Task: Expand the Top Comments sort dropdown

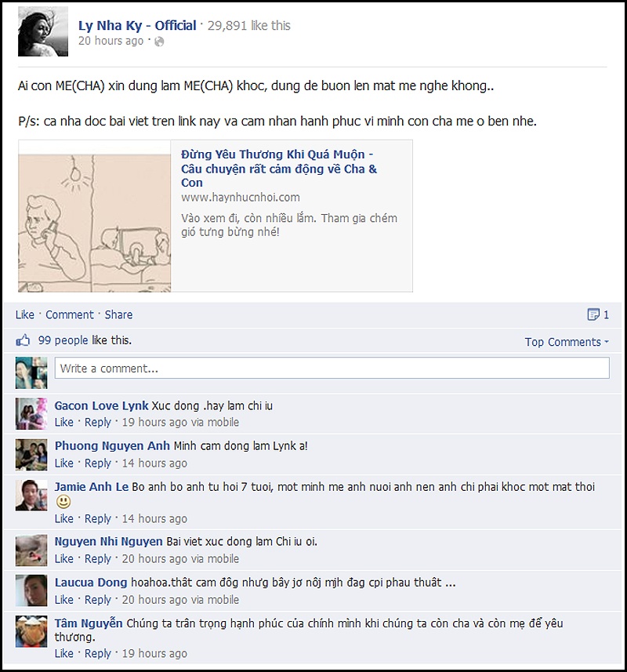Action: (x=567, y=342)
